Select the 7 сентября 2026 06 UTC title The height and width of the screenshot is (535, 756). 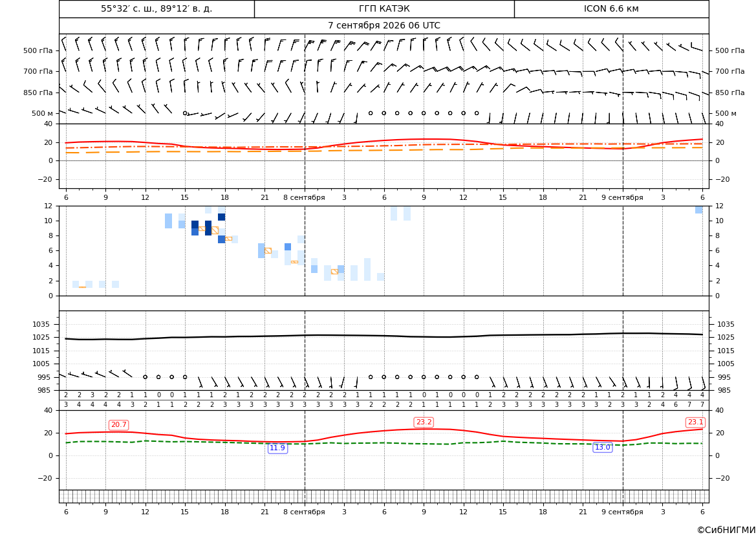(384, 26)
